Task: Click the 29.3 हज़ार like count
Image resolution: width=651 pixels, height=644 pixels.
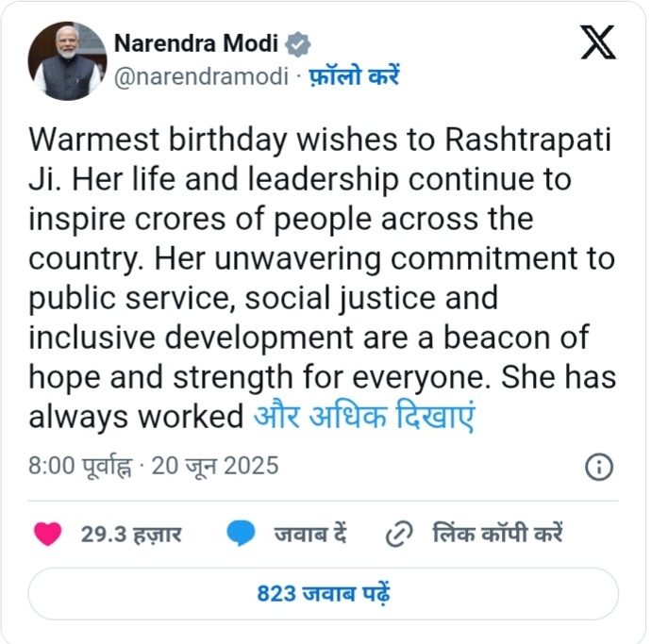Action: (131, 535)
